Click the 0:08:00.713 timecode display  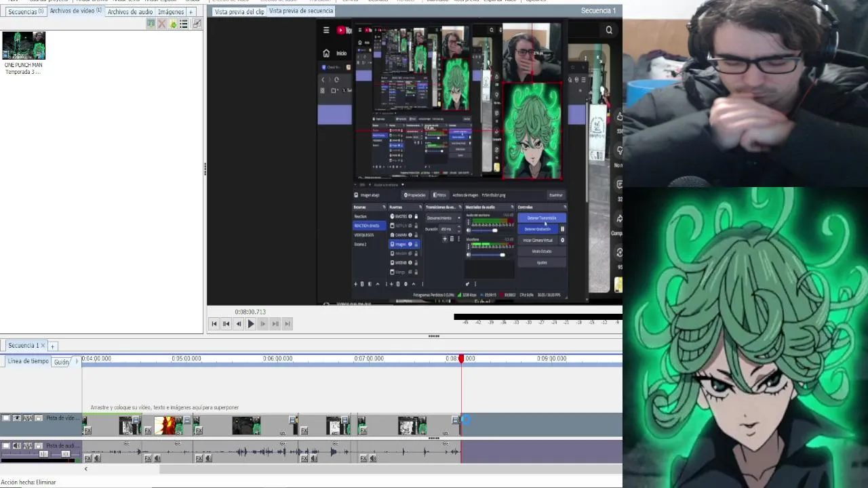250,312
